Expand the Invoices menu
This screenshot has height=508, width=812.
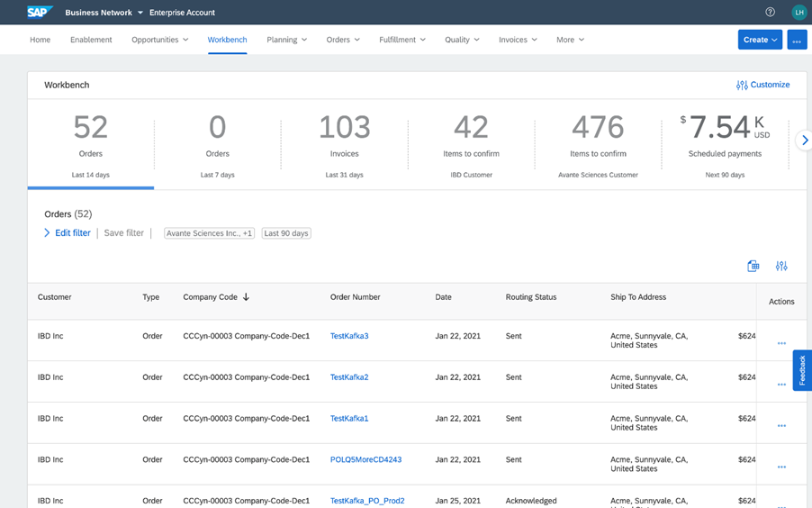click(x=518, y=40)
